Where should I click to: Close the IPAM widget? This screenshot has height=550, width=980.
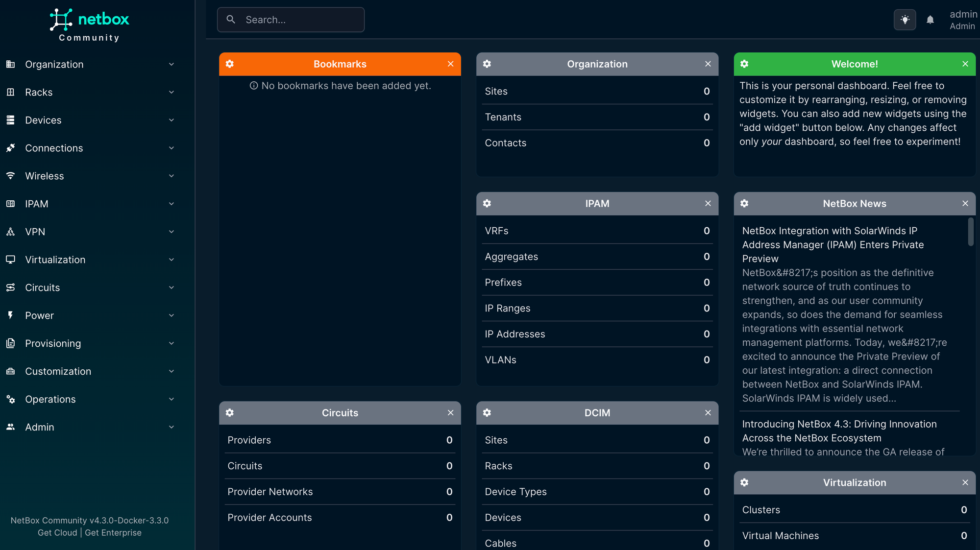pyautogui.click(x=708, y=203)
